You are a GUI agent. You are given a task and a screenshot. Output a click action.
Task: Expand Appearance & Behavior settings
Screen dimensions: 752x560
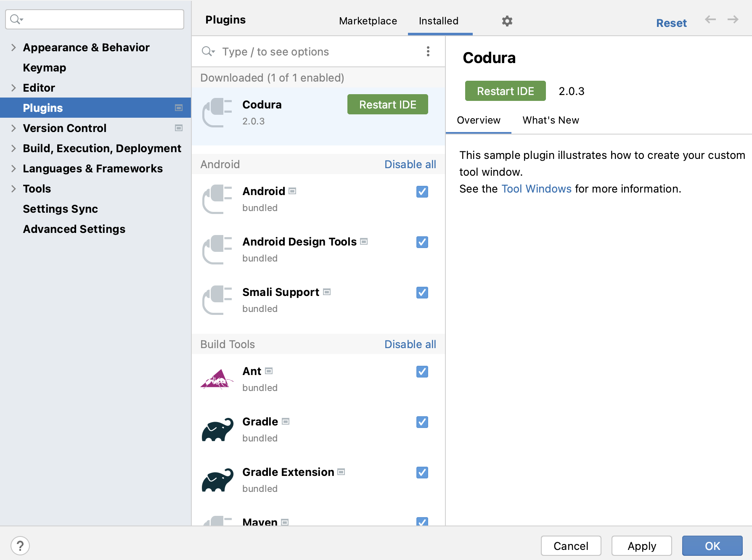13,48
